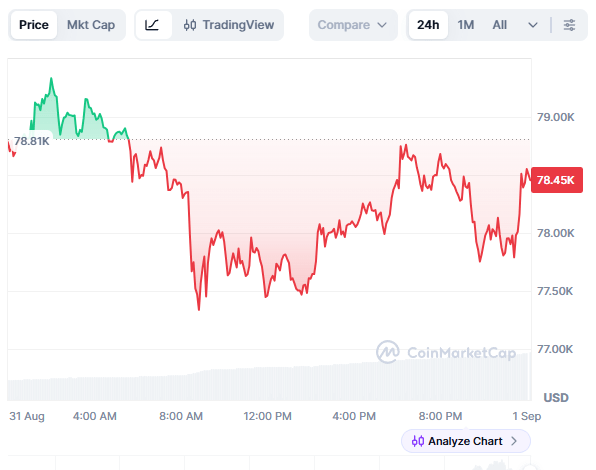Click the volume bars at chart bottom
This screenshot has height=470, width=596.
[268, 380]
